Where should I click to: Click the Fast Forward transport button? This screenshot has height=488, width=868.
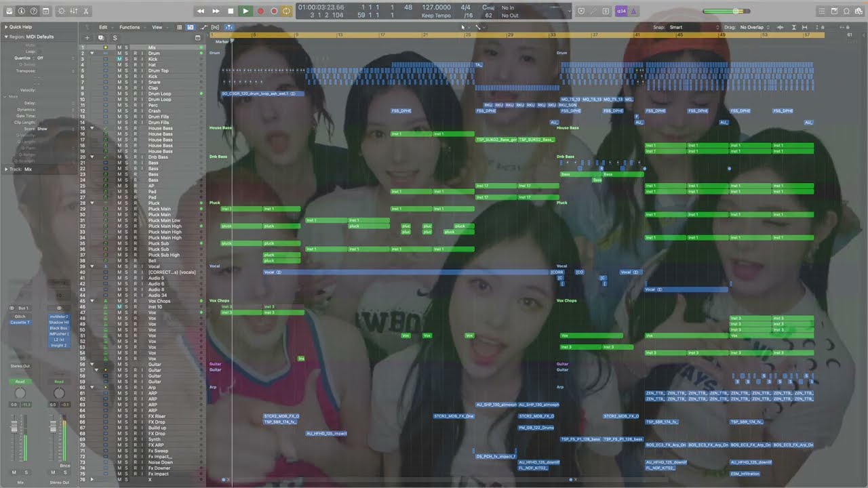pyautogui.click(x=216, y=11)
